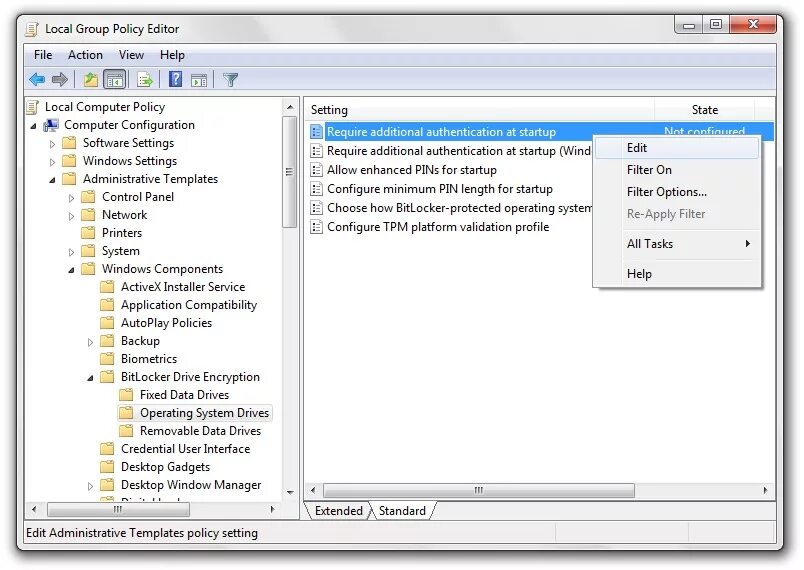This screenshot has height=570, width=804.
Task: Click the Software Settings folder icon
Action: (x=69, y=142)
